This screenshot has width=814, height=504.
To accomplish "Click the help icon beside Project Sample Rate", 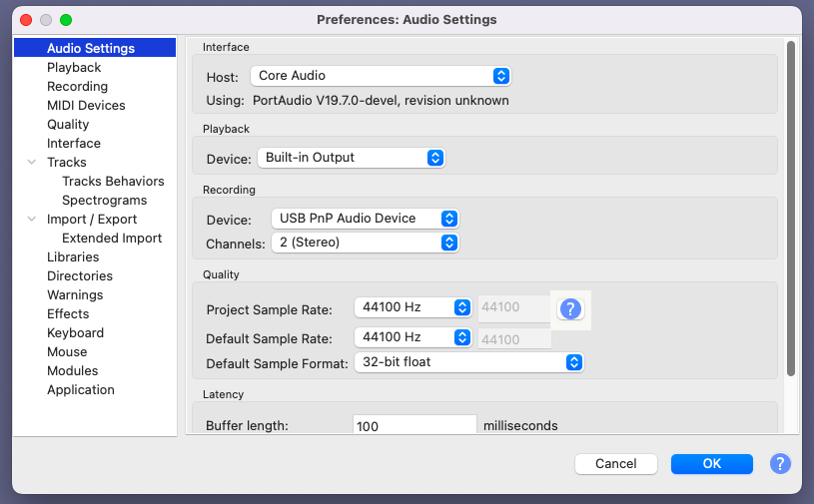I will pos(570,308).
